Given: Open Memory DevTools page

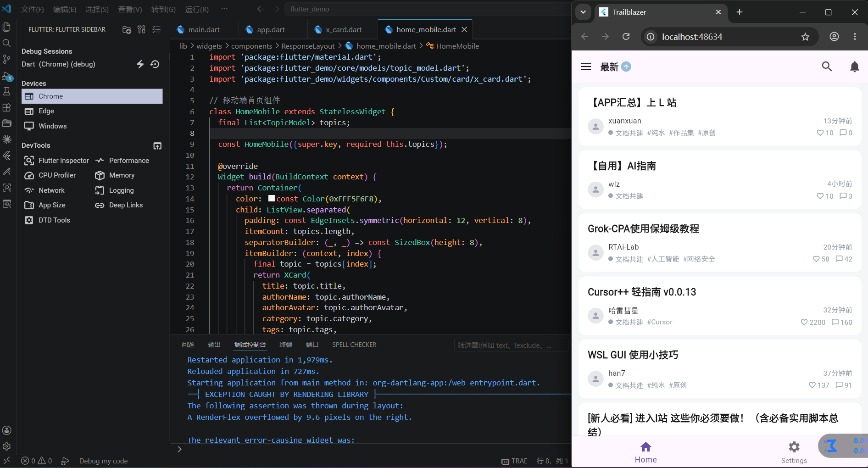Looking at the screenshot, I should [x=115, y=175].
